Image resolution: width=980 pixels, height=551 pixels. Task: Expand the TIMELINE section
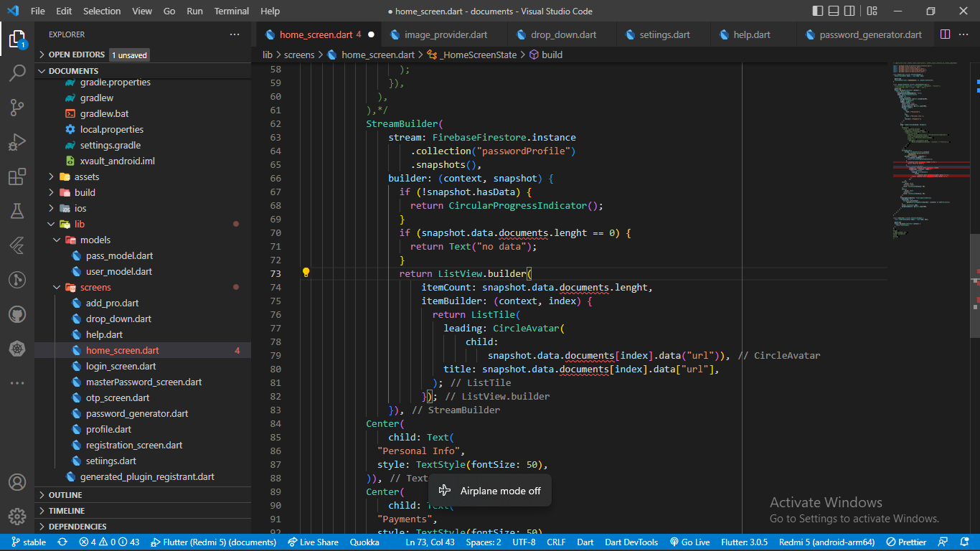point(143,511)
